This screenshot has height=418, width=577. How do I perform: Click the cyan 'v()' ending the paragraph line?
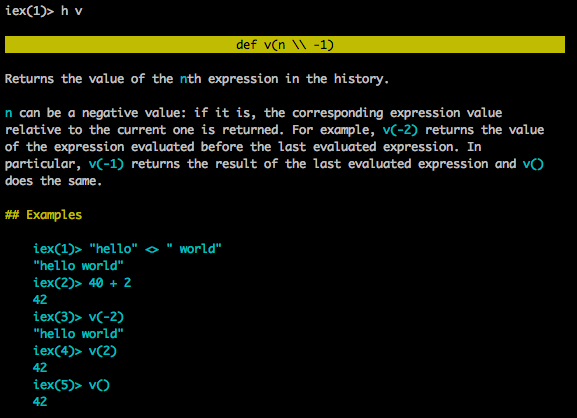click(533, 164)
